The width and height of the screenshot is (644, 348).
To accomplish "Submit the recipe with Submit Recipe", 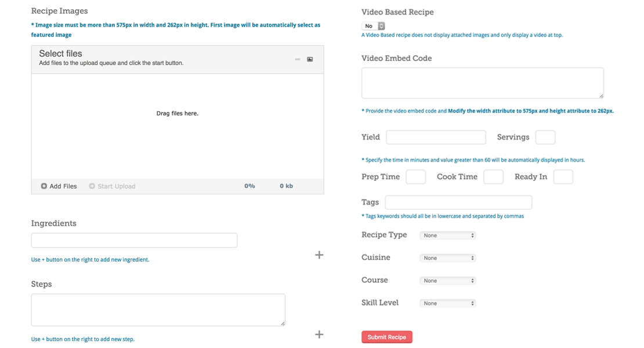I will [387, 337].
